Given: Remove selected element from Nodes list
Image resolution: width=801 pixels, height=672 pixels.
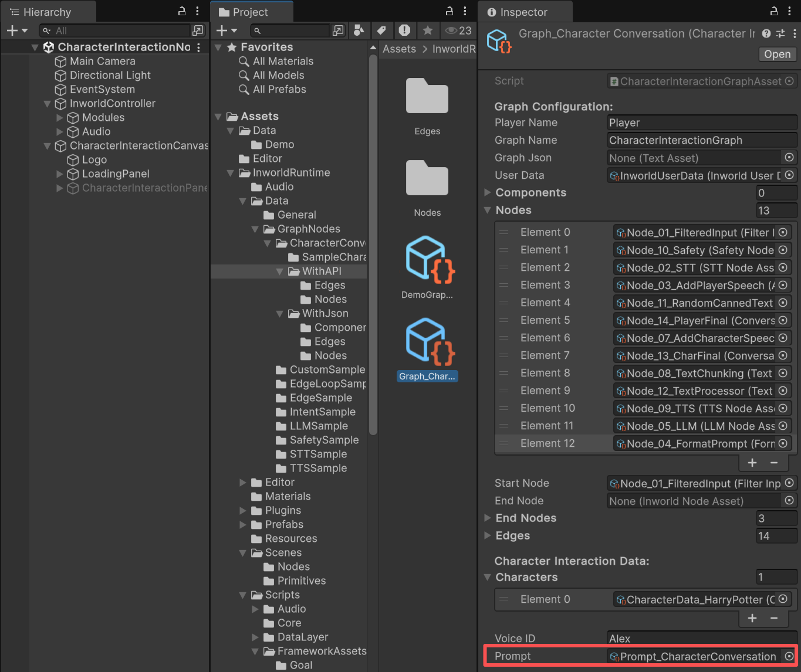Looking at the screenshot, I should [x=774, y=463].
